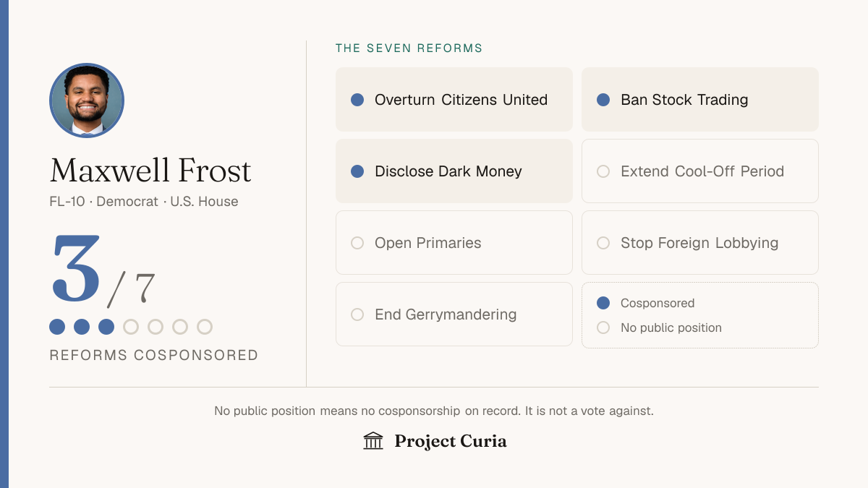Click the Project Curia building icon
This screenshot has height=488, width=868.
click(x=373, y=441)
